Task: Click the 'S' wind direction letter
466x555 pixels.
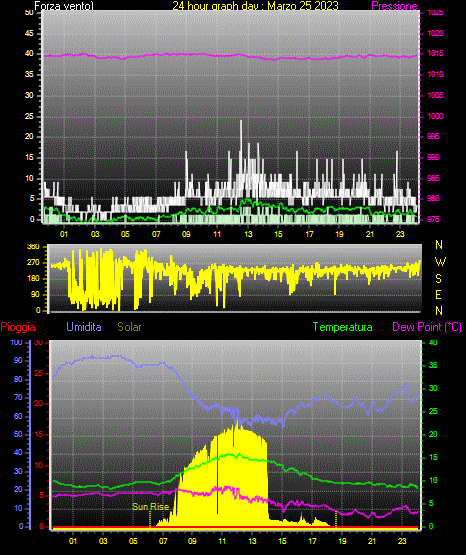Action: tap(438, 279)
